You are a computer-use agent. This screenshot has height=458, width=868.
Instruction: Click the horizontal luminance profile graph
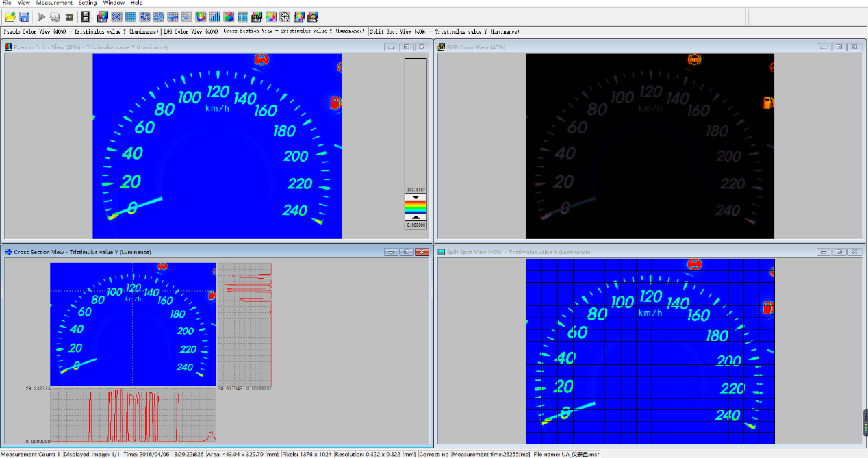[133, 414]
